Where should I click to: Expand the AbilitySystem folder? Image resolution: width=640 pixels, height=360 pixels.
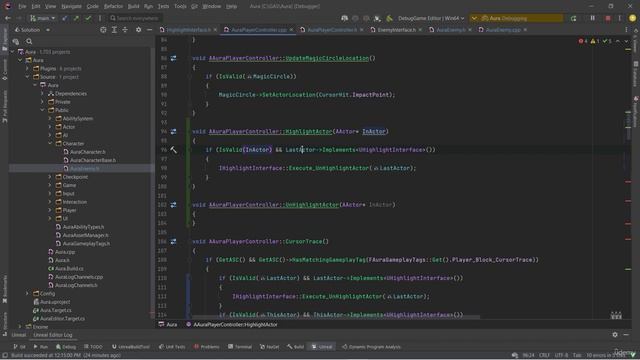tap(50, 119)
